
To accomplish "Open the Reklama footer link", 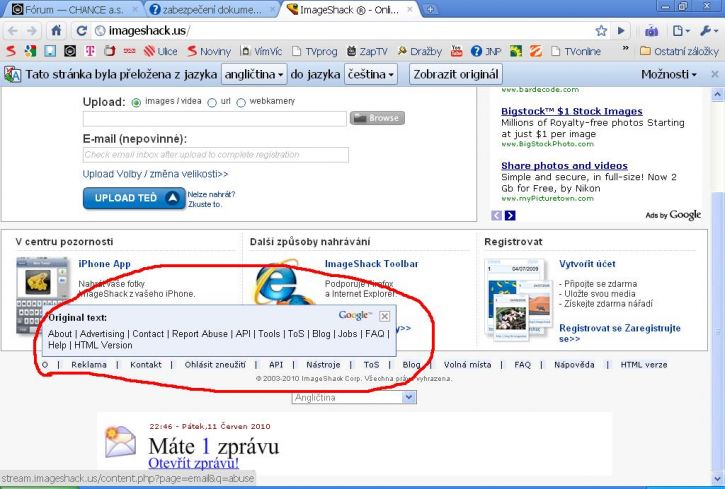I will pos(89,365).
